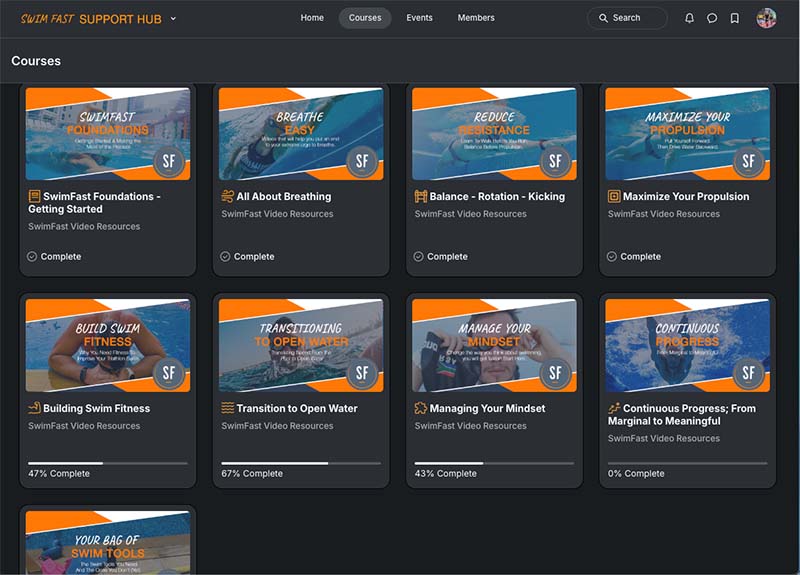Open Continuous Progress; From Marginal to Meaningful
Image resolution: width=800 pixels, height=575 pixels.
[682, 414]
